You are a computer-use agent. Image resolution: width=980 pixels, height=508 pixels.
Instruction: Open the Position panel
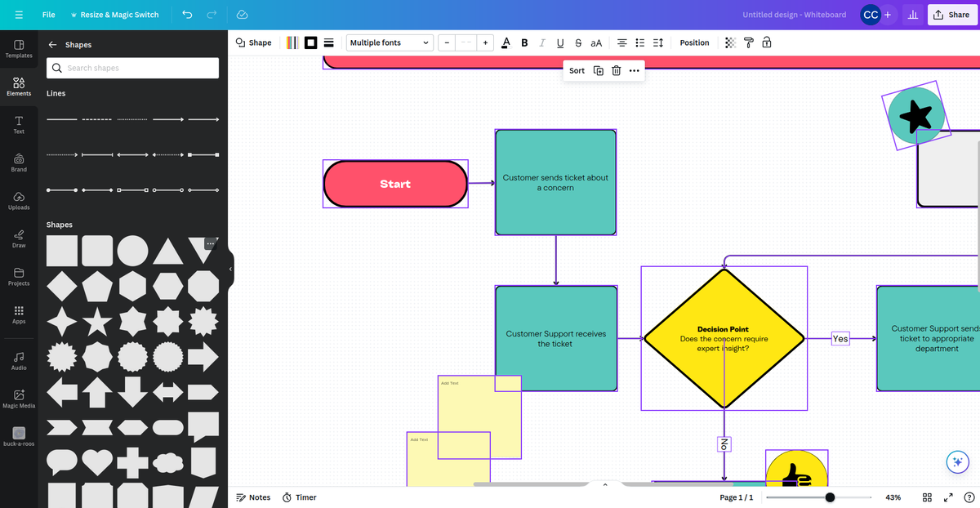pos(695,42)
